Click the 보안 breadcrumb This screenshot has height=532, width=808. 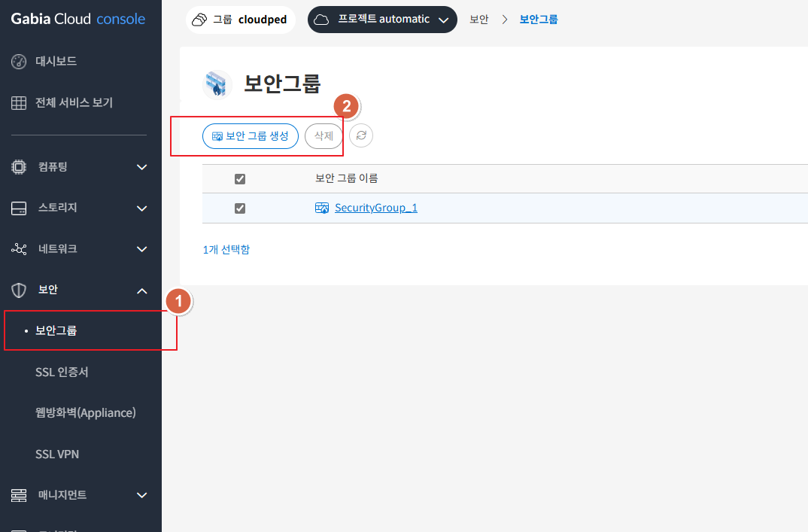[478, 20]
